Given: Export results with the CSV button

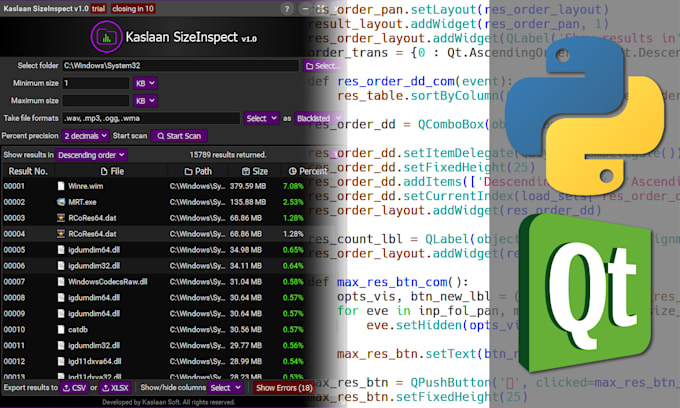Looking at the screenshot, I should pyautogui.click(x=74, y=388).
